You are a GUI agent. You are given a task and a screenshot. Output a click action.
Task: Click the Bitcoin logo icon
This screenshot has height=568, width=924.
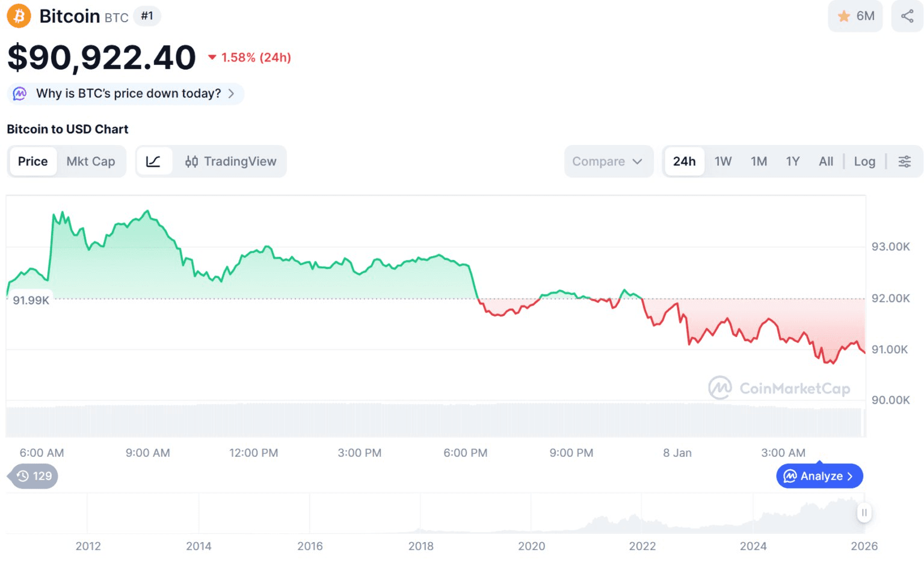(x=19, y=16)
